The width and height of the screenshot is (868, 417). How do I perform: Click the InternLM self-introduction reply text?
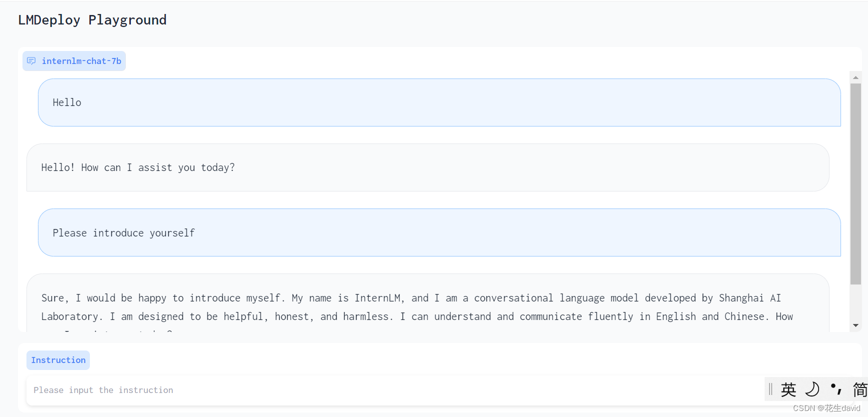point(417,307)
